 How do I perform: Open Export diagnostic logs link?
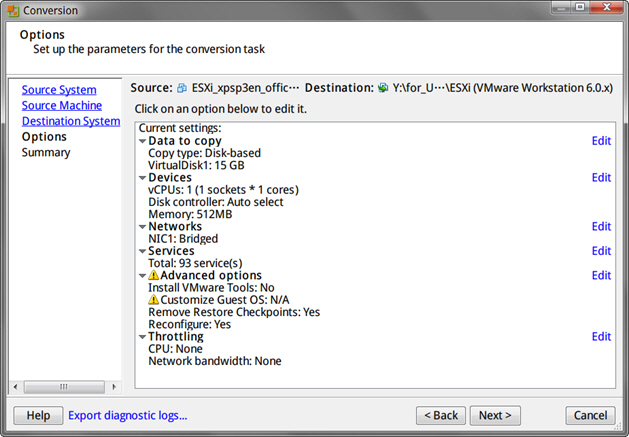click(x=127, y=415)
